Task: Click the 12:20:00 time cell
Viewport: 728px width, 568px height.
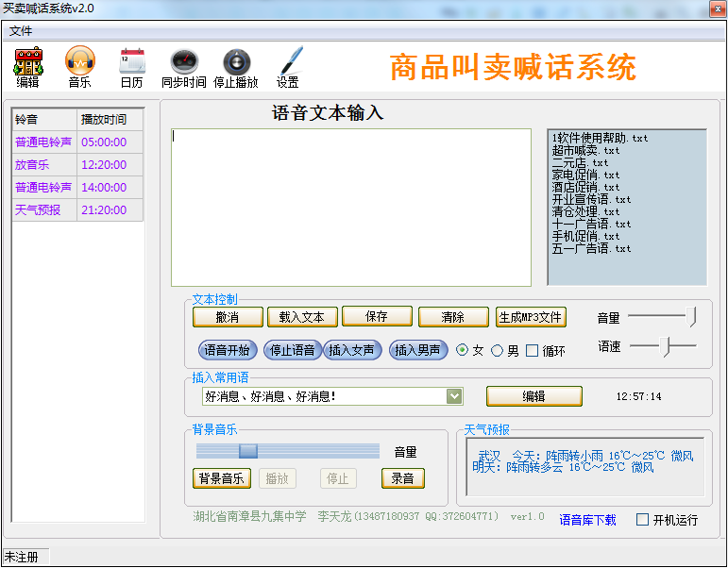Action: click(110, 165)
